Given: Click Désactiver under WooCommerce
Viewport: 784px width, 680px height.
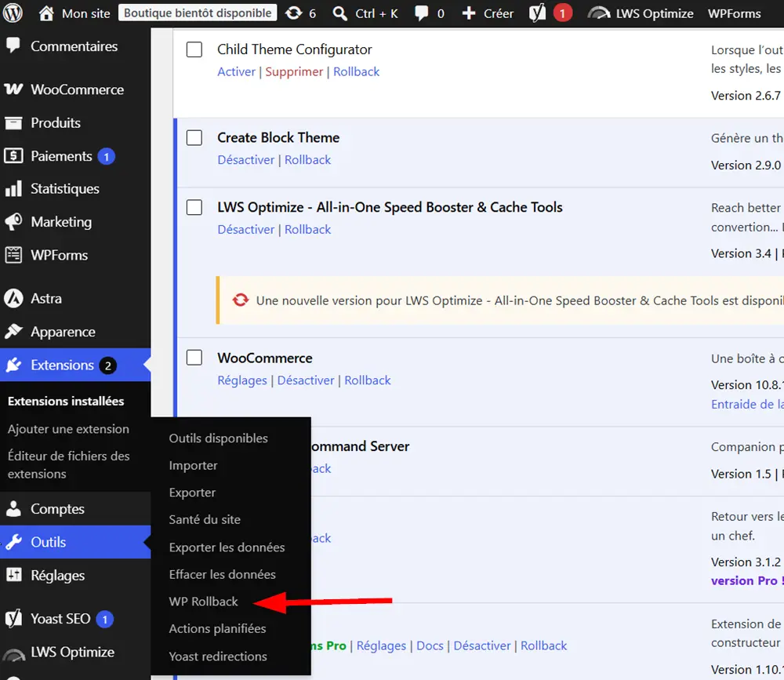Looking at the screenshot, I should [306, 380].
